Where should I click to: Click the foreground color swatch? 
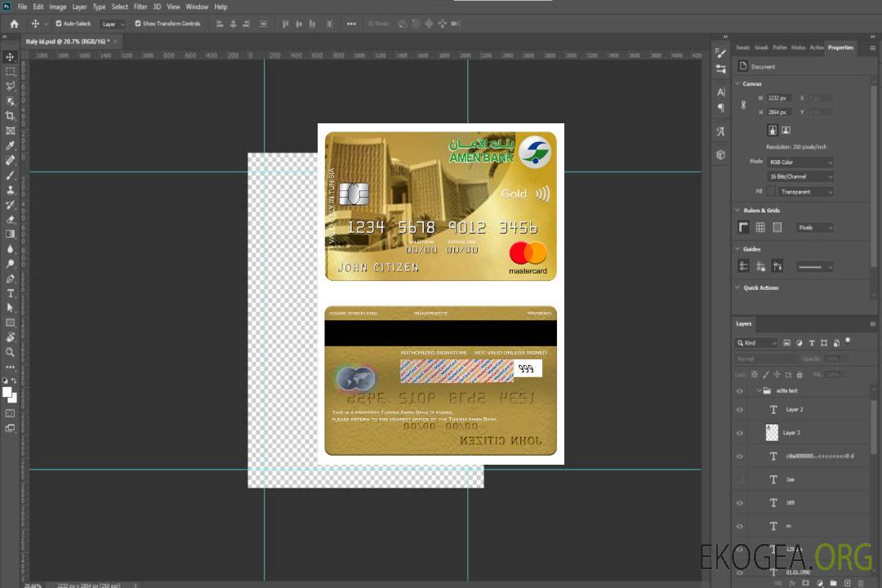[7, 393]
